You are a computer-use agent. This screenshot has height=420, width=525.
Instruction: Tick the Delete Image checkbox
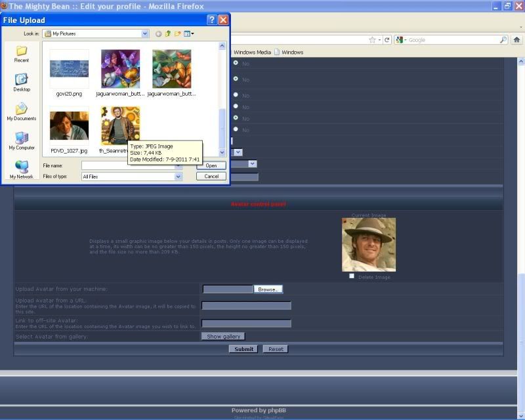352,276
